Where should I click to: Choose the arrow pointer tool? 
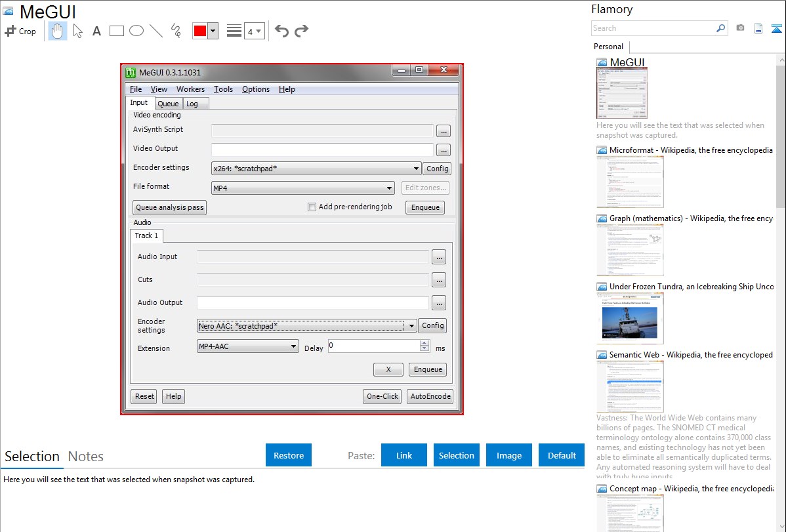click(x=78, y=31)
